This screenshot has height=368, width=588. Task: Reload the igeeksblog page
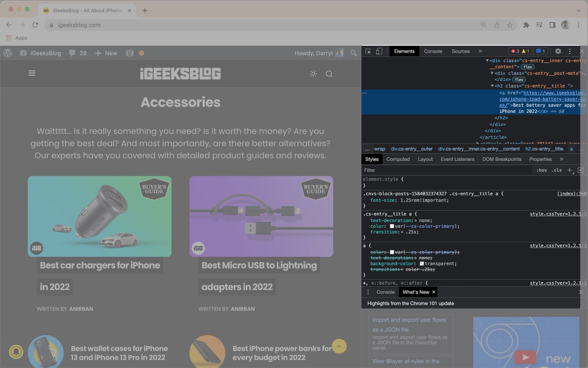click(x=35, y=25)
